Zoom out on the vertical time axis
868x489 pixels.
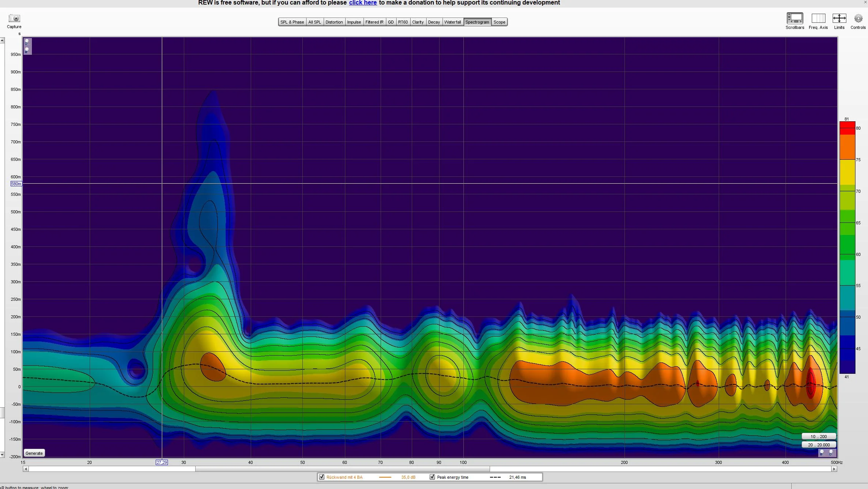click(27, 50)
